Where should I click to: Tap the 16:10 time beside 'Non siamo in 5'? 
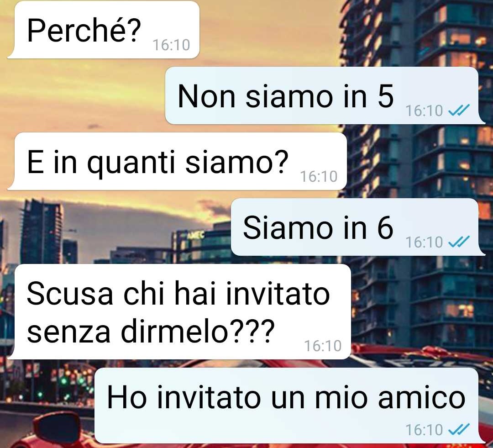tap(424, 111)
